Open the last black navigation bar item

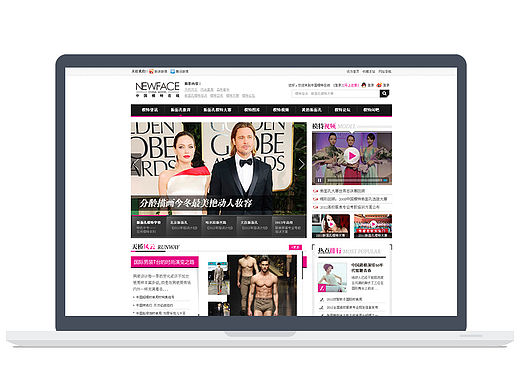(371, 110)
